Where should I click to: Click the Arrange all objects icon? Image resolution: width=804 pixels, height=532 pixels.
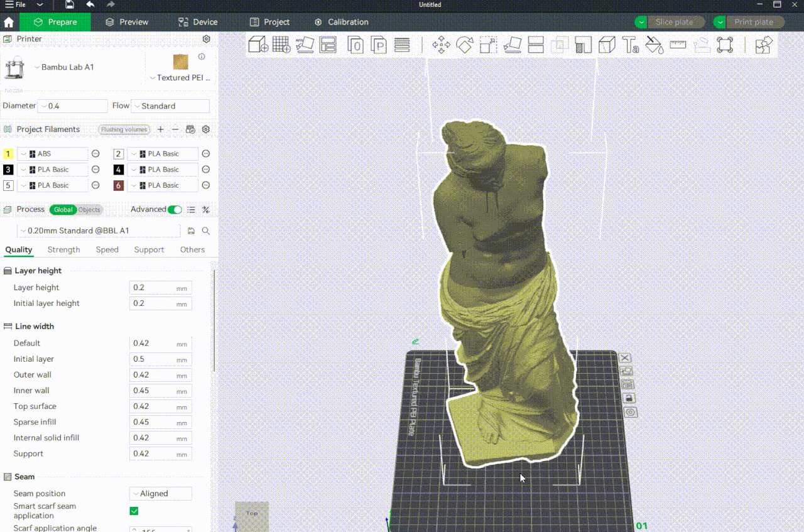[x=328, y=45]
